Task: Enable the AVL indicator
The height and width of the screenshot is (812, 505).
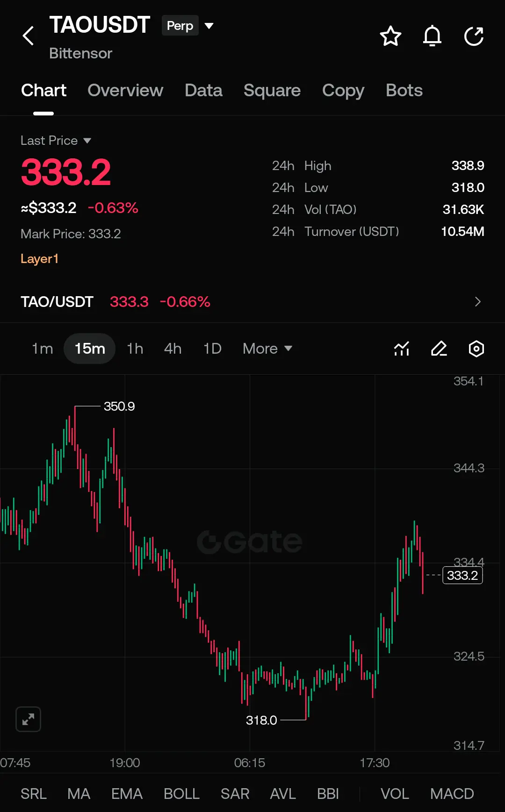Action: [283, 794]
